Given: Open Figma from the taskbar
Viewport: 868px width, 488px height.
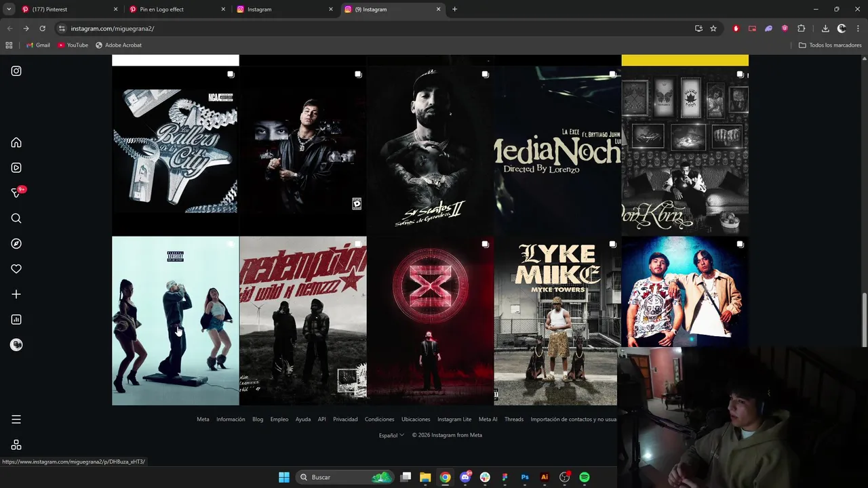Looking at the screenshot, I should tap(505, 477).
